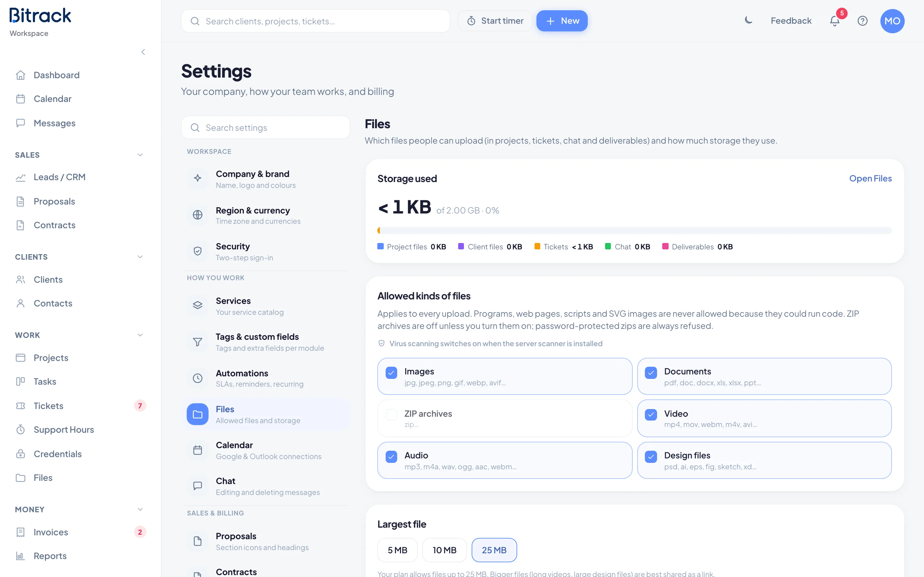
Task: Open the MO user avatar menu
Action: point(892,21)
